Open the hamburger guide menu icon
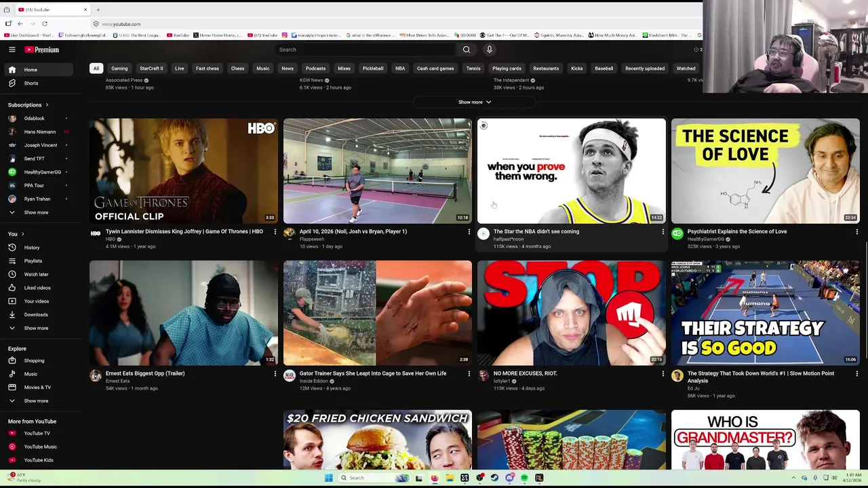Viewport: 868px width, 488px height. (12, 49)
